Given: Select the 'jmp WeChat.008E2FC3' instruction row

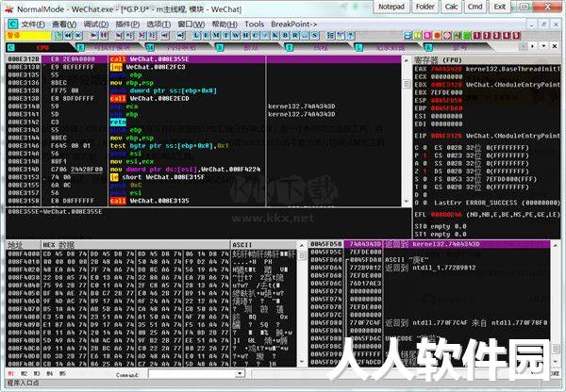Looking at the screenshot, I should click(203, 67).
